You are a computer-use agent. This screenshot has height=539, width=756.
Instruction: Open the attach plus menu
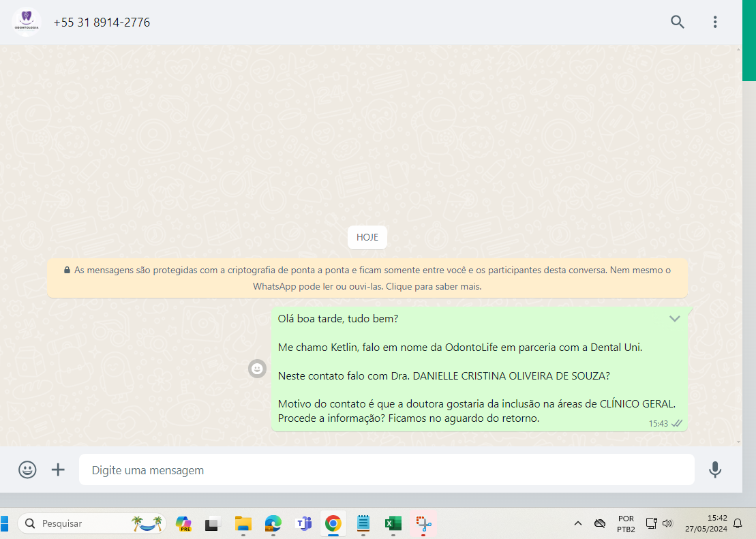58,469
